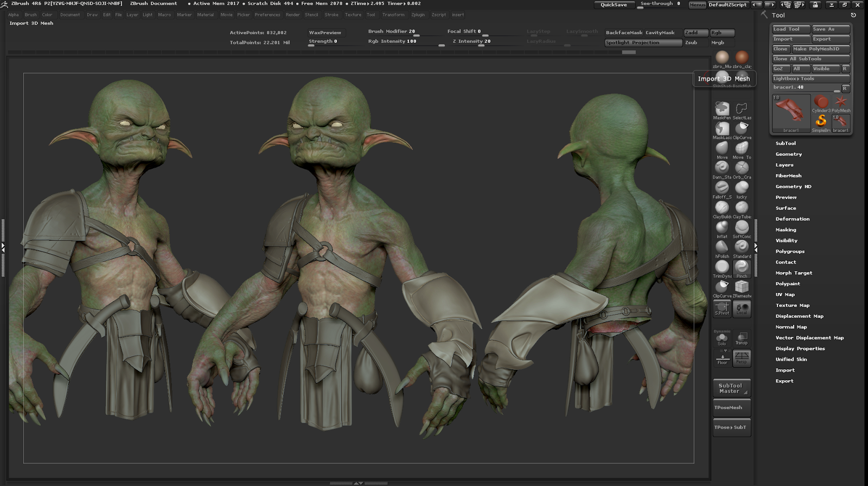Screen dimensions: 868x486
Task: Adjust the Rgb Intensity slider
Action: pyautogui.click(x=406, y=42)
